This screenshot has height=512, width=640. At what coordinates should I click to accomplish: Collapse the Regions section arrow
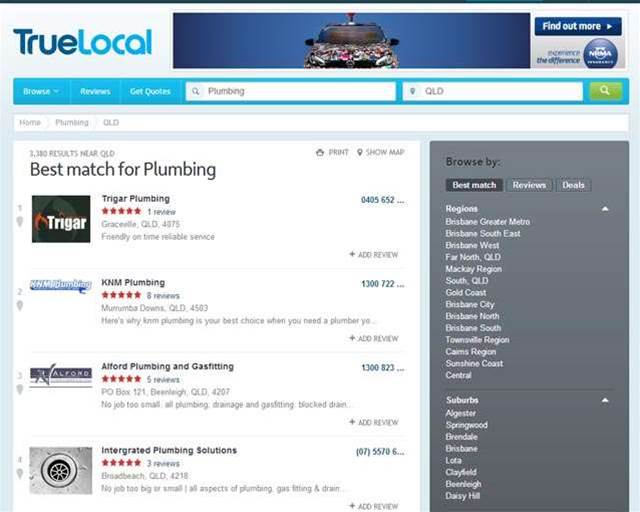point(605,209)
